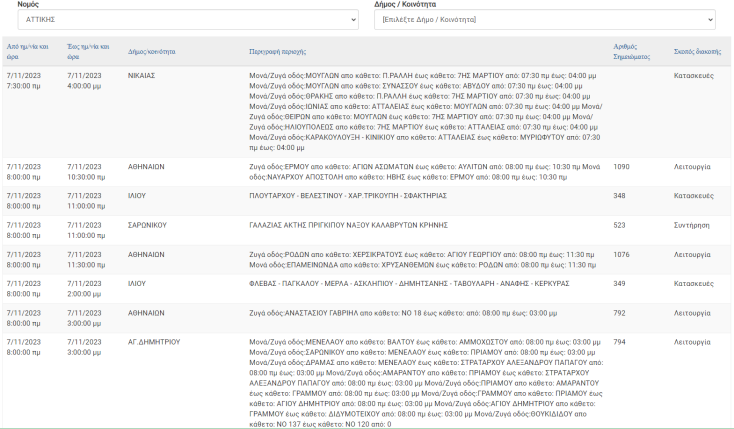The height and width of the screenshot is (429, 734).
Task: Select the Δήμος/κοινότητα column header
Action: 151,50
